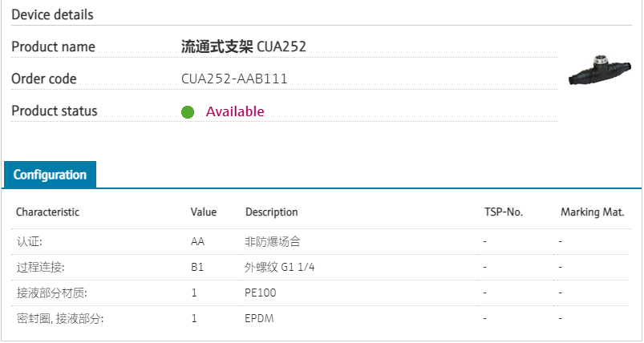Click the TSP-No. column header

pyautogui.click(x=503, y=212)
